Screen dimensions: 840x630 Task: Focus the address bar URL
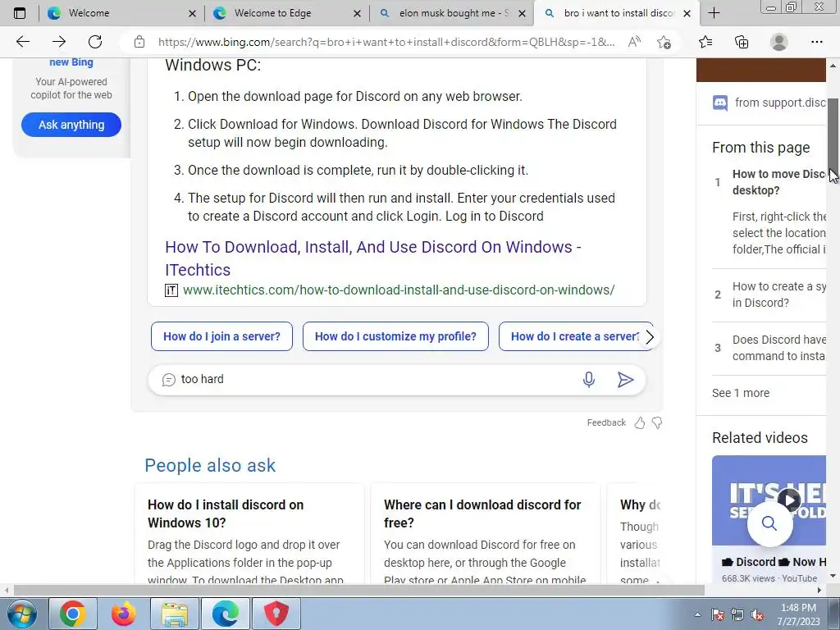pos(386,42)
